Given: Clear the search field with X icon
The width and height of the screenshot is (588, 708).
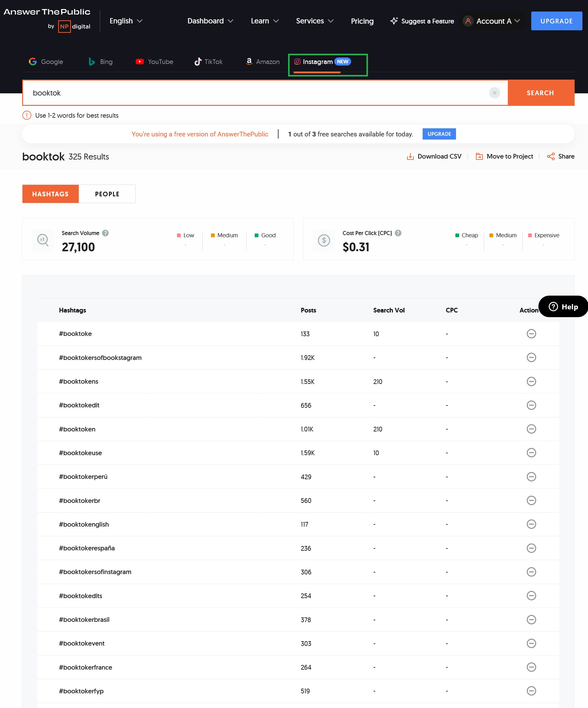Looking at the screenshot, I should (494, 93).
